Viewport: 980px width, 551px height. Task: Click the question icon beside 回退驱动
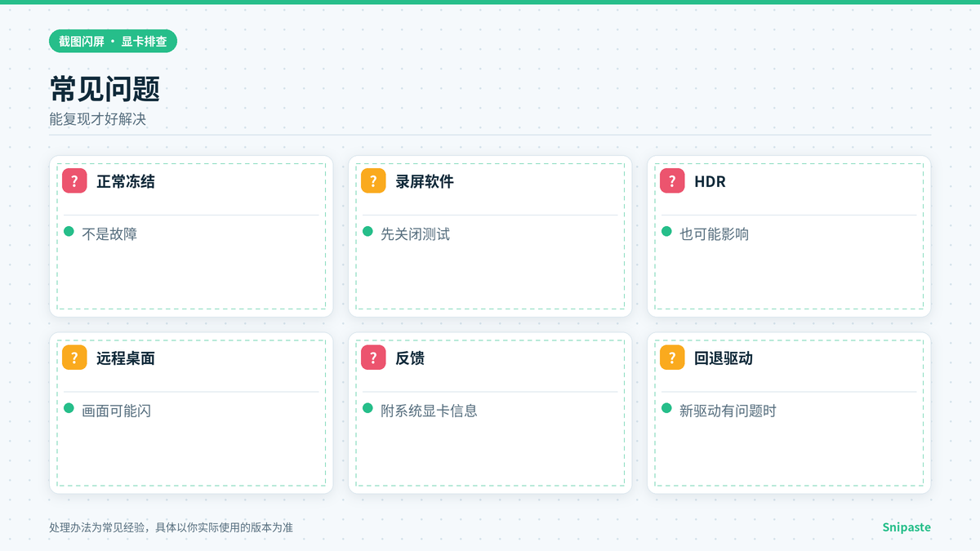[x=672, y=358]
